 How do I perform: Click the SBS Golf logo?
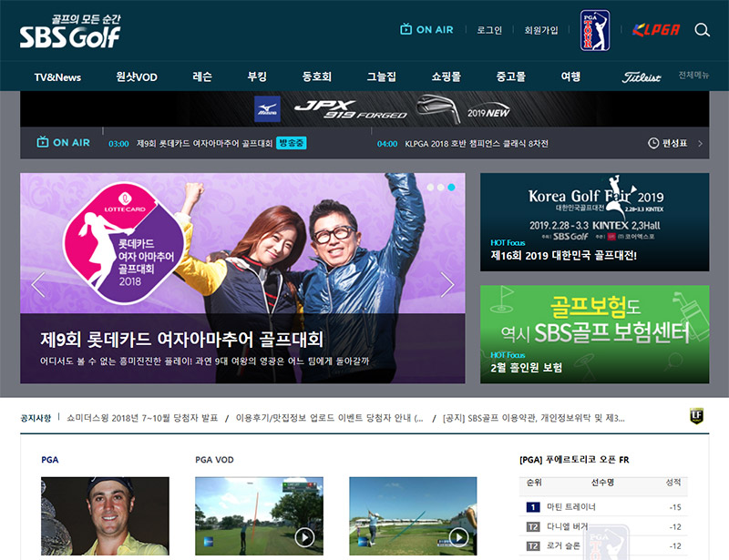(x=70, y=32)
